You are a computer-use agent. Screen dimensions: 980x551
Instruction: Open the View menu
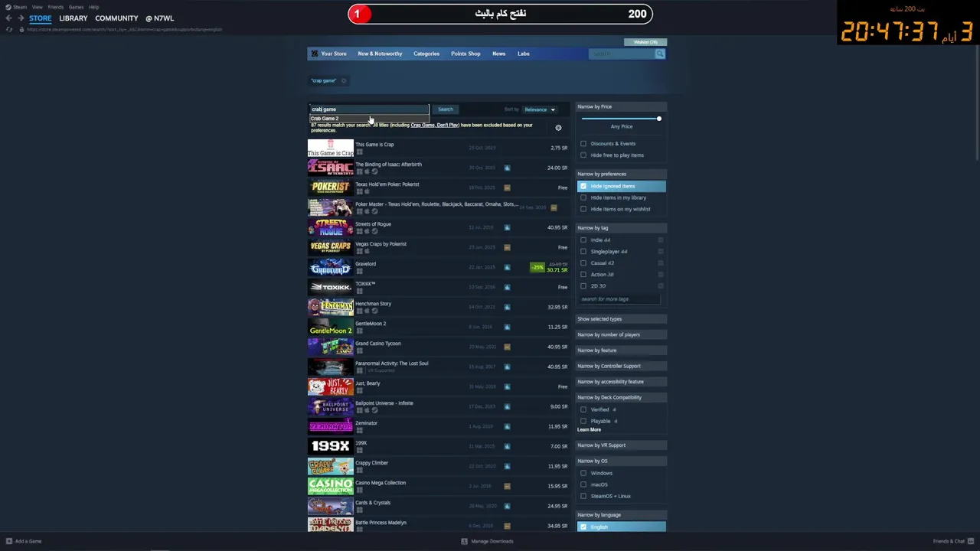pyautogui.click(x=37, y=7)
